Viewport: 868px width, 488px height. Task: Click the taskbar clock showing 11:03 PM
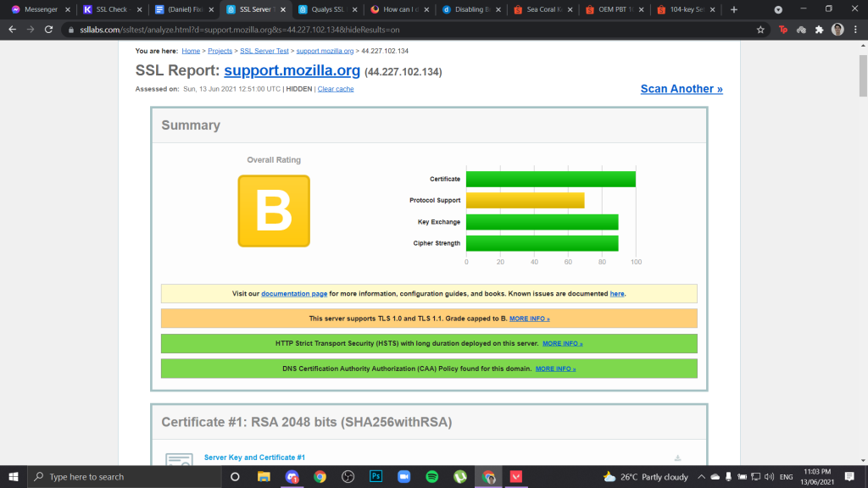817,476
